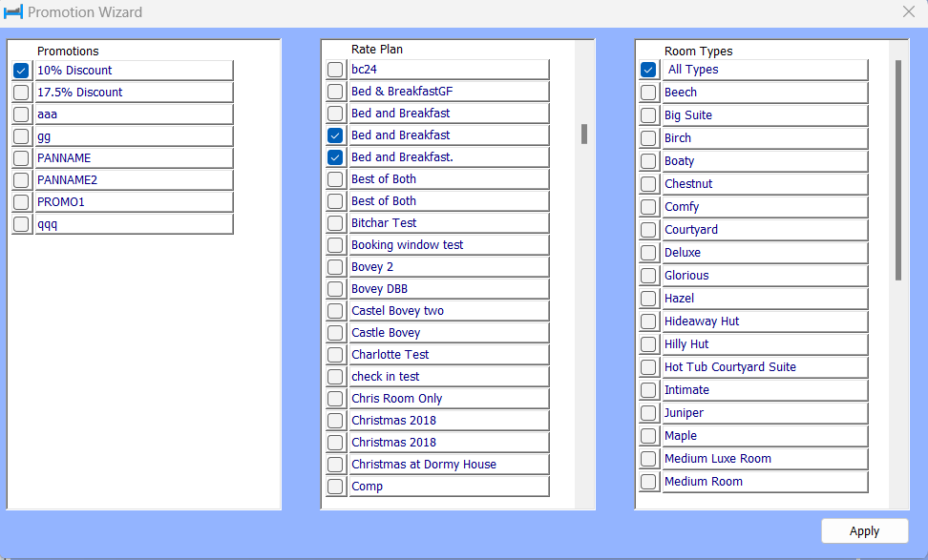Enable the Deluxe room checkbox

click(x=648, y=253)
